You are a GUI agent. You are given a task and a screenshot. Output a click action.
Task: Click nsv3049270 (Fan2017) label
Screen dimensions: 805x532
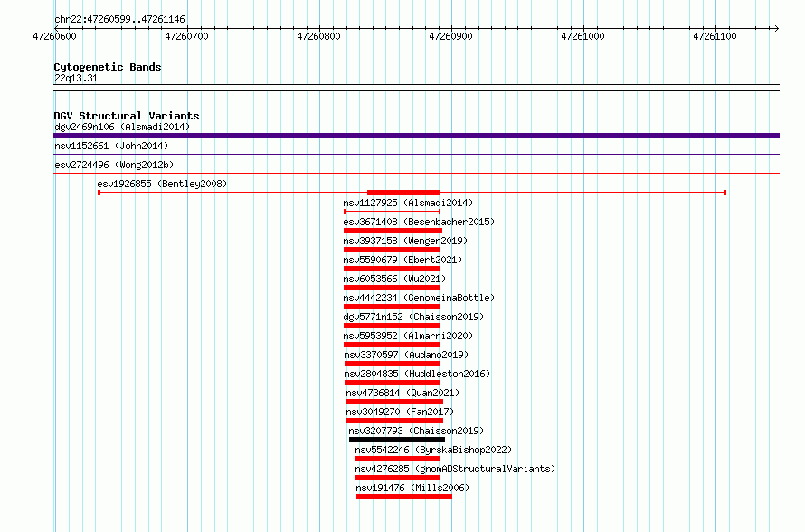400,412
